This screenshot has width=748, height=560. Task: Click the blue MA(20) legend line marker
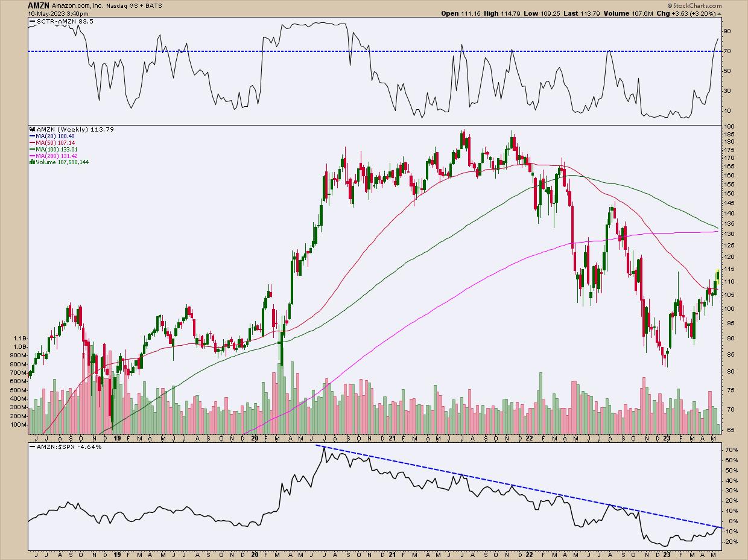32,136
